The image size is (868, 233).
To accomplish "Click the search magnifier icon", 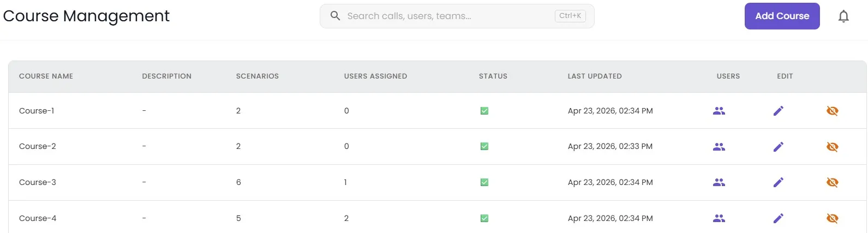I will click(336, 16).
